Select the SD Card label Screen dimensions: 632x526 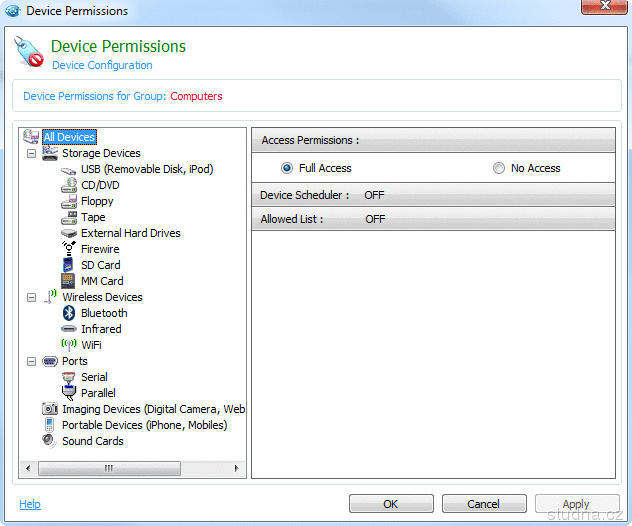click(x=101, y=265)
